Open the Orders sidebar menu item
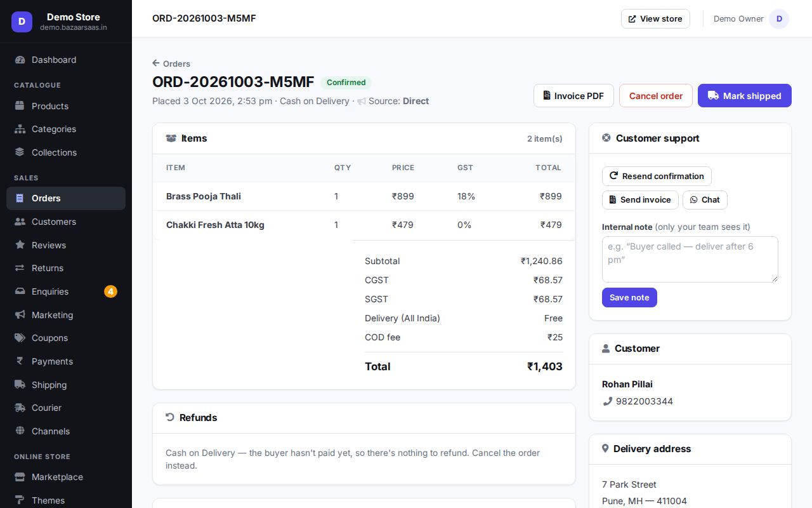Image resolution: width=812 pixels, height=508 pixels. (66, 198)
